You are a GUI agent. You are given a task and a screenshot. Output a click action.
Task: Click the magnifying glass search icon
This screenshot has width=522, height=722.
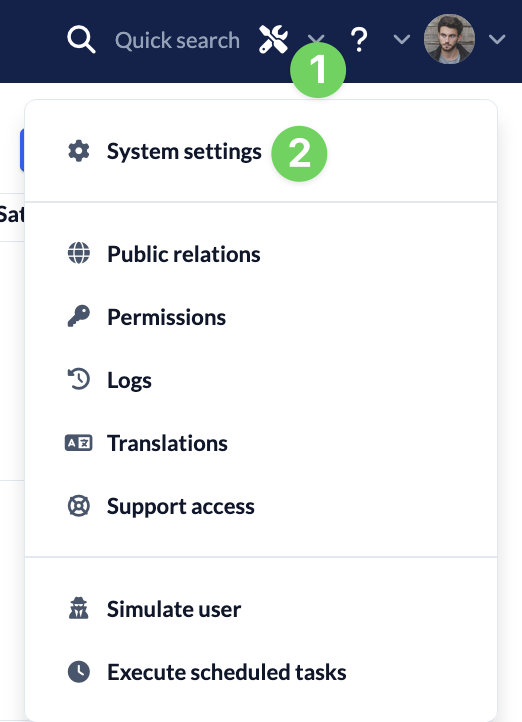coord(81,40)
